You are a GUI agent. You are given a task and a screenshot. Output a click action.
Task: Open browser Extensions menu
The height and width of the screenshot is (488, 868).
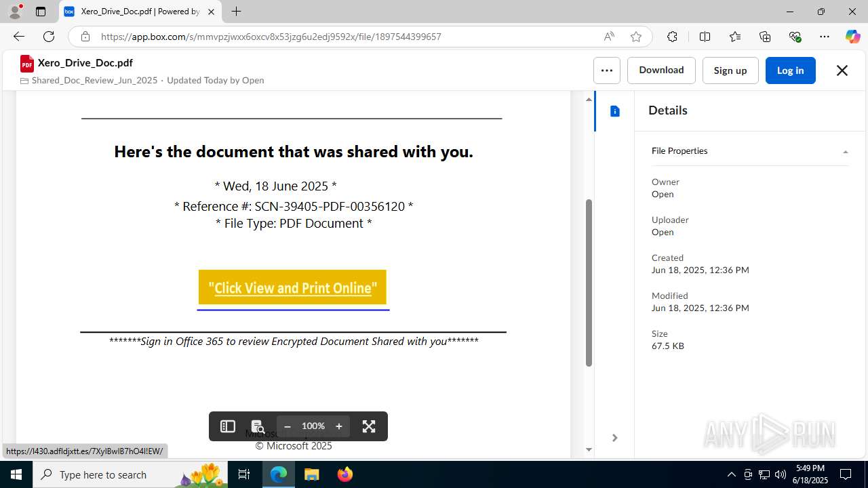click(672, 37)
